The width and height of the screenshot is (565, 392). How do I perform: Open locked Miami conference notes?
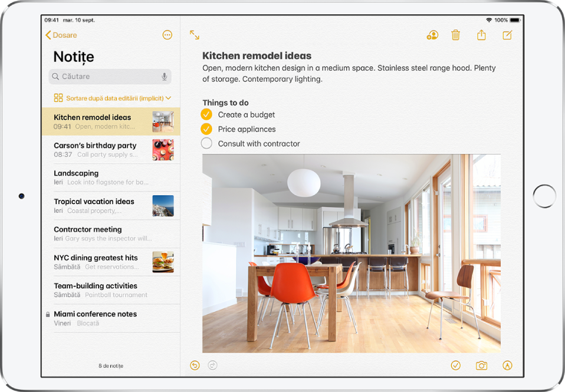(111, 318)
